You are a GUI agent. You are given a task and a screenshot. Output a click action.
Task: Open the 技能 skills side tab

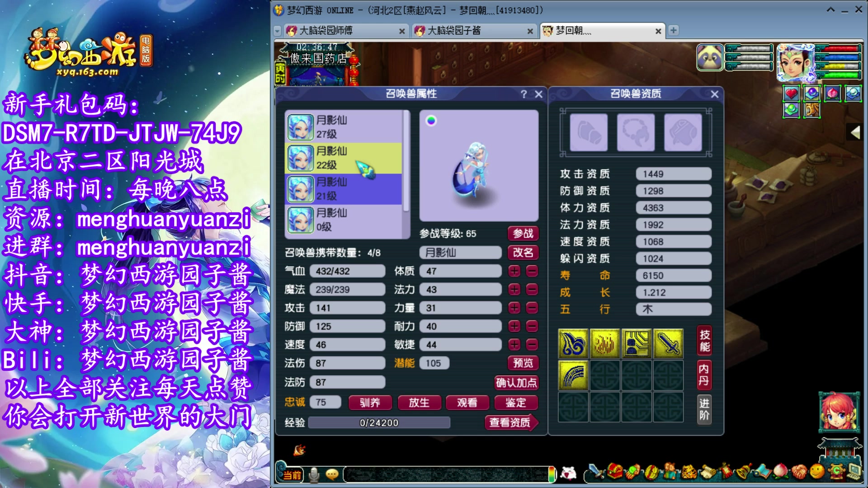(704, 341)
